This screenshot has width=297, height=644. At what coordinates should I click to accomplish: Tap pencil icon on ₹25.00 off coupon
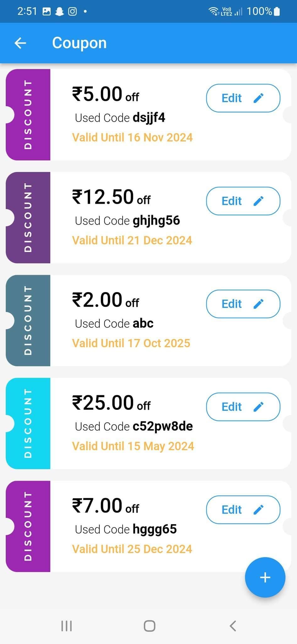(258, 407)
